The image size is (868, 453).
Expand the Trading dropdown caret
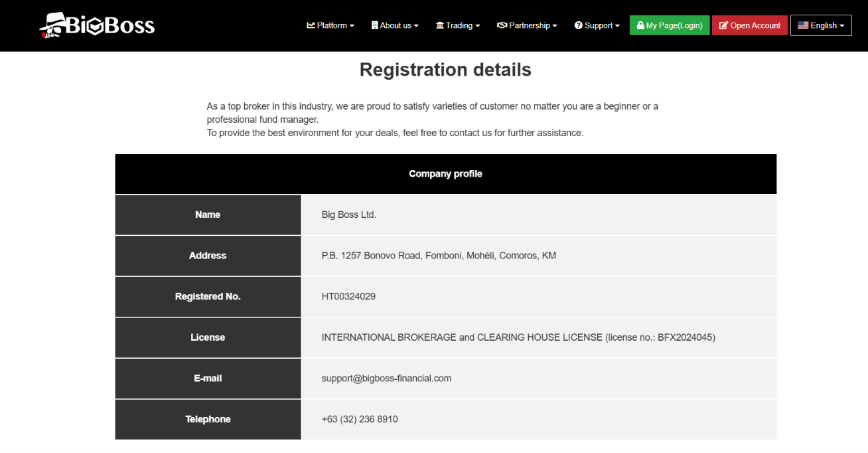tap(477, 26)
